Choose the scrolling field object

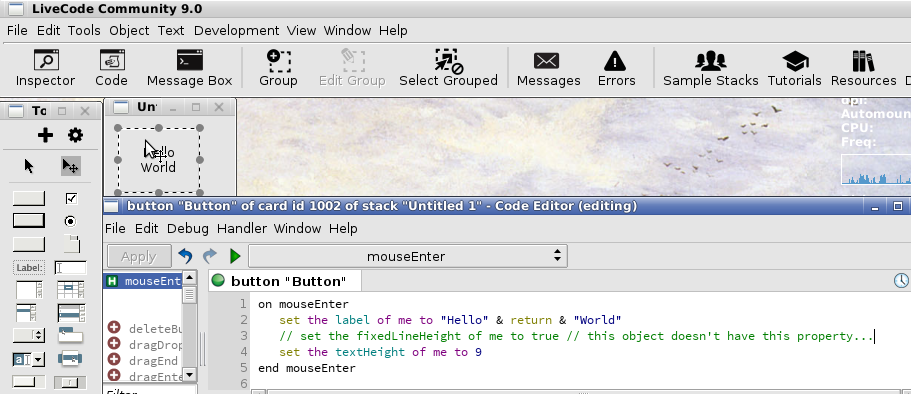[28, 289]
